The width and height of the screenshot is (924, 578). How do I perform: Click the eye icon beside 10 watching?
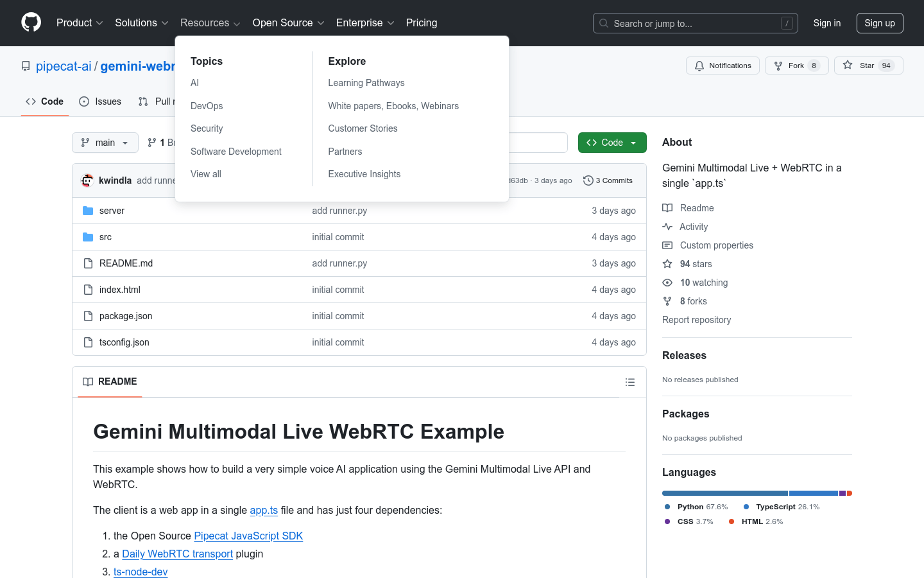point(667,283)
